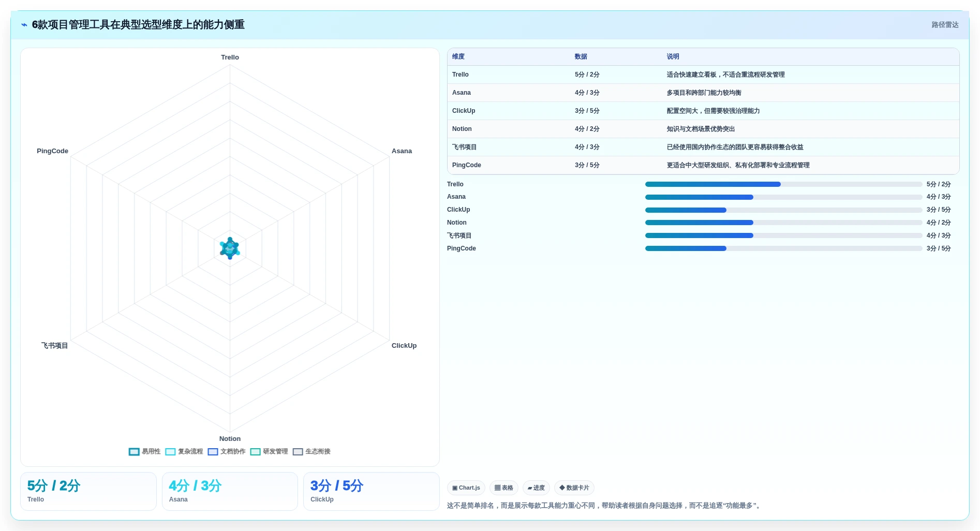This screenshot has width=980, height=531.
Task: Select the PingCode progress bar
Action: 783,248
